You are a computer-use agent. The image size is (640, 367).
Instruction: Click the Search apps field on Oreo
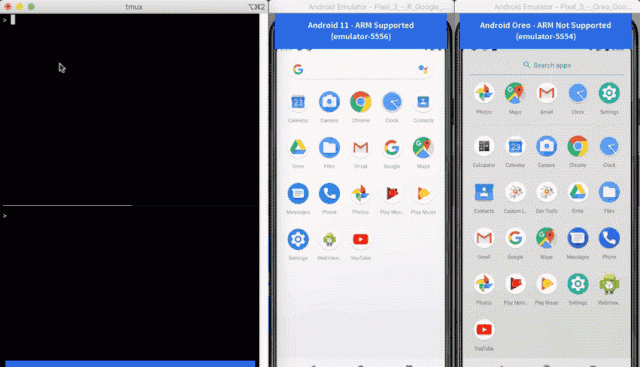[x=547, y=65]
